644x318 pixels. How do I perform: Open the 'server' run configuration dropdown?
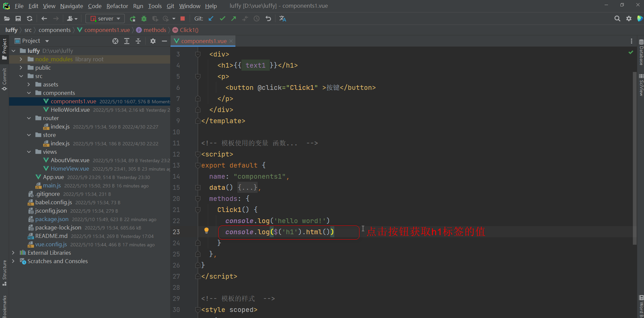click(x=105, y=19)
